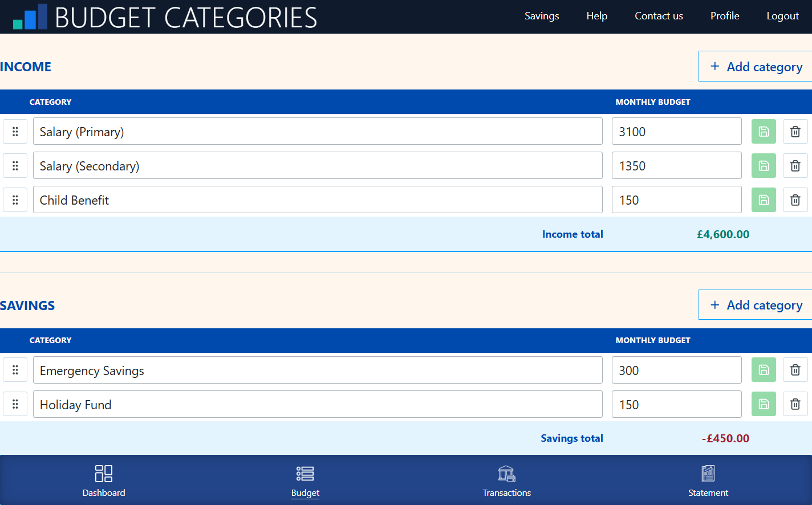812x505 pixels.
Task: Delete the Salary (Secondary) category
Action: (x=795, y=166)
